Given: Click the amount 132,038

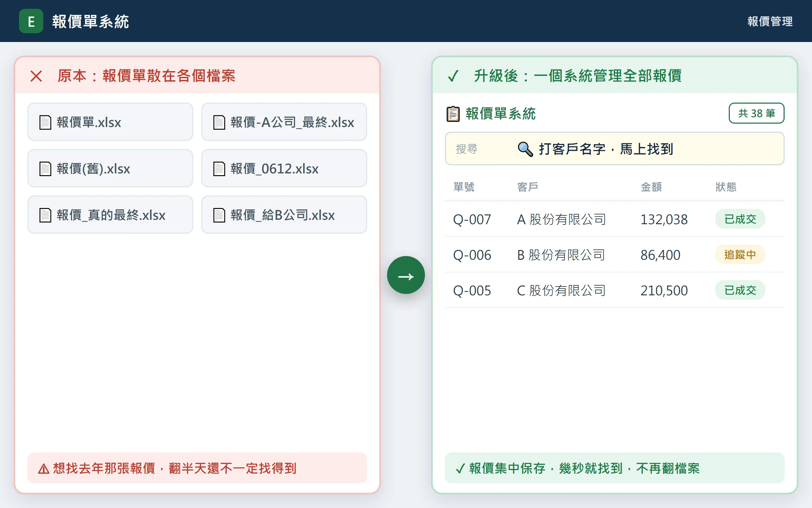Looking at the screenshot, I should 664,219.
